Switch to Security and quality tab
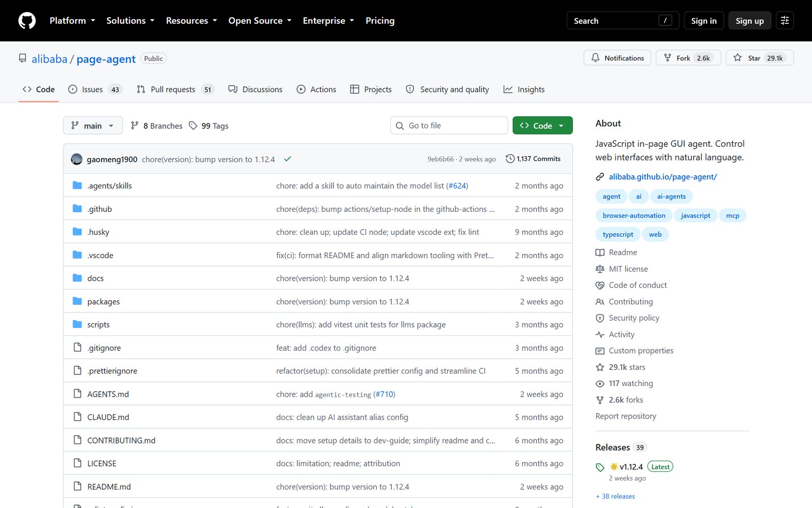Image resolution: width=812 pixels, height=508 pixels. coord(447,89)
